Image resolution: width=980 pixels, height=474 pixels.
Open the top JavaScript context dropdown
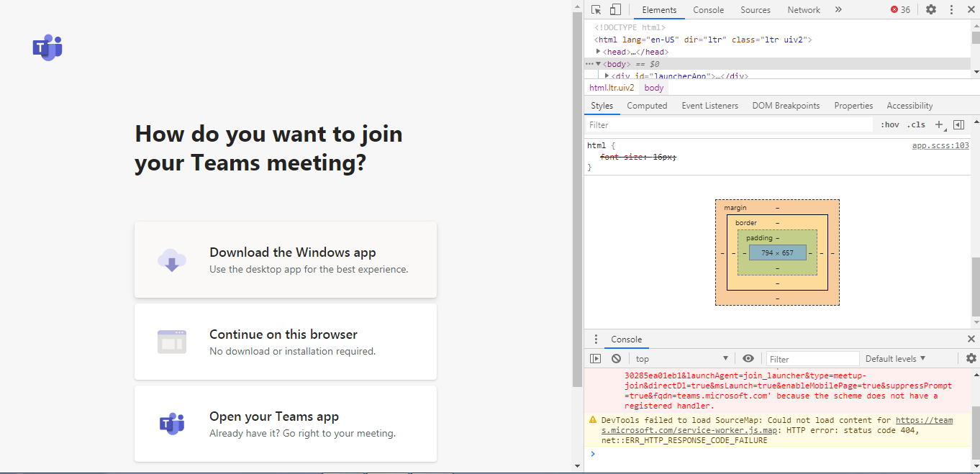[681, 359]
